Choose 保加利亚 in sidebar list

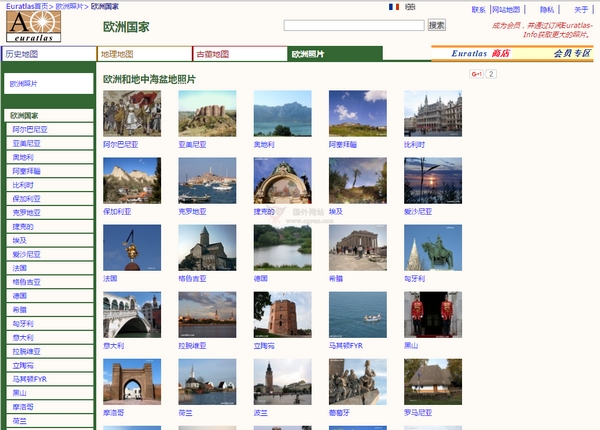(50, 199)
